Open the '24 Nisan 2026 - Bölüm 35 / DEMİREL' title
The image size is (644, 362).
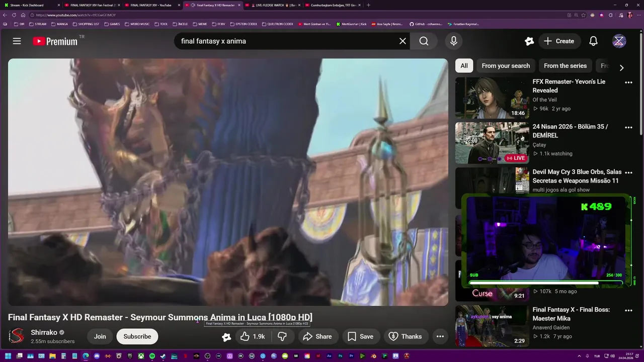(570, 131)
